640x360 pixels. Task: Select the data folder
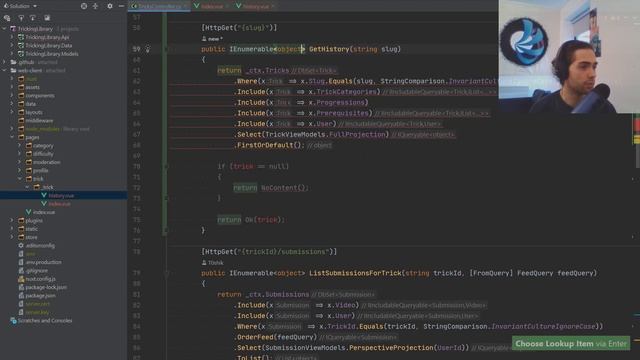pos(27,104)
